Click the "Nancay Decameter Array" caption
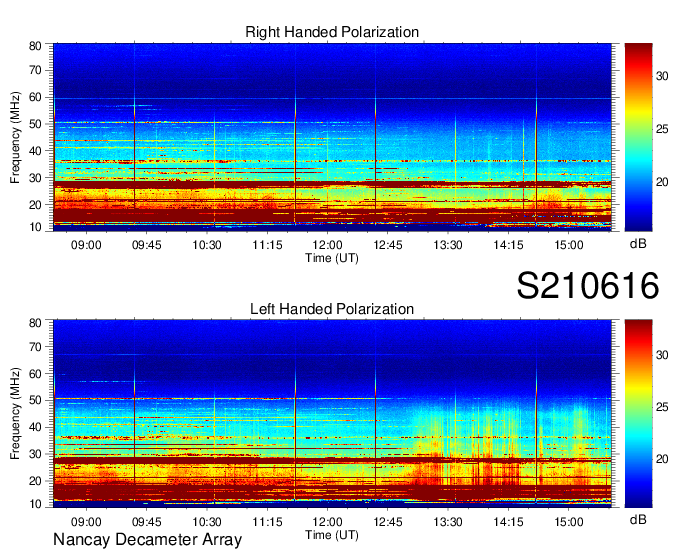 click(x=147, y=540)
